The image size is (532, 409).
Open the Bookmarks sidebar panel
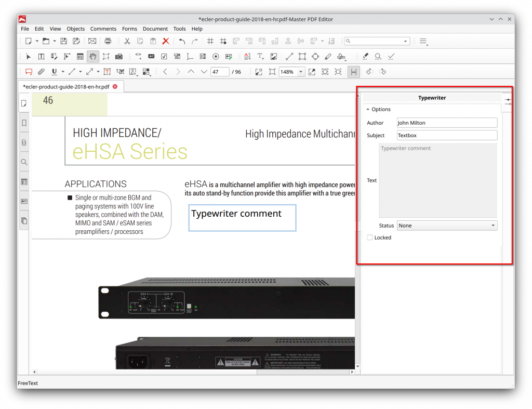click(24, 123)
